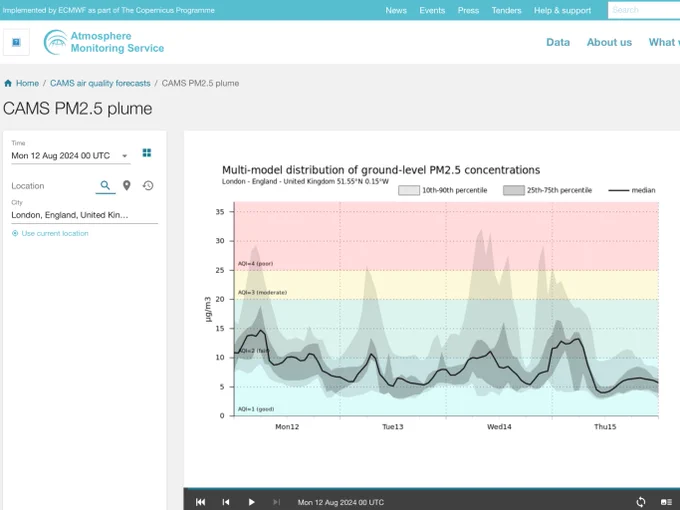Open the Data navigation menu

[x=558, y=42]
